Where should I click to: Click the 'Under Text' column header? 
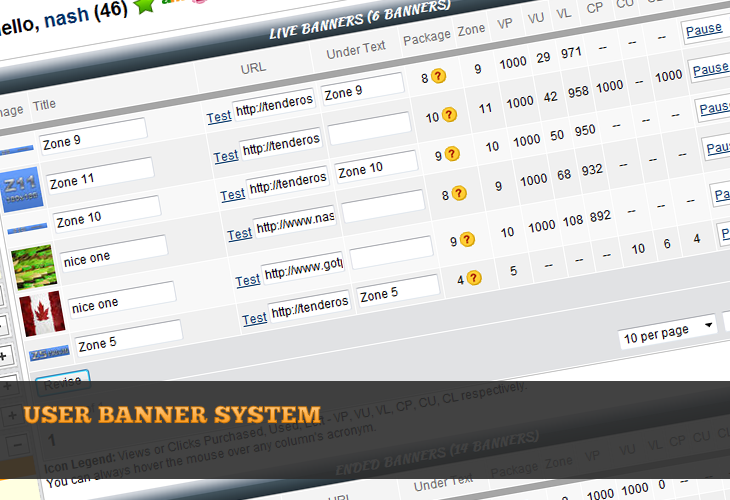(x=356, y=49)
